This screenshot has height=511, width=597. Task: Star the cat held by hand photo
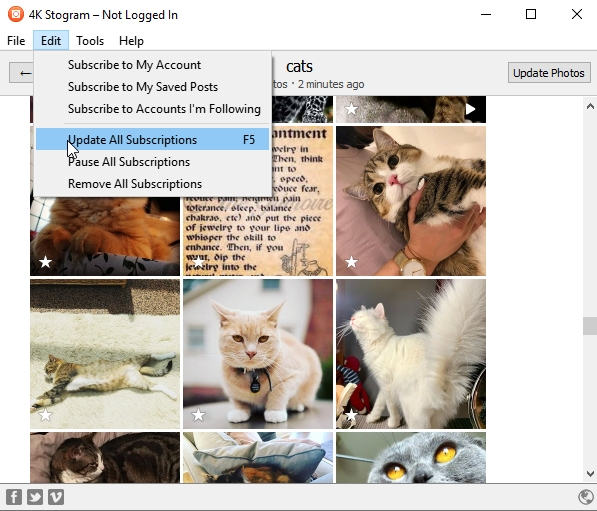tap(351, 262)
